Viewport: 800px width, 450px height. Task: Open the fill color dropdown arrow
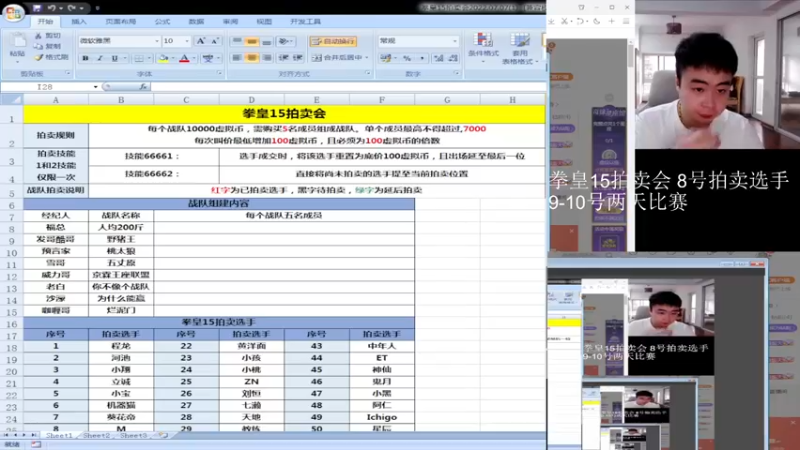(x=173, y=59)
